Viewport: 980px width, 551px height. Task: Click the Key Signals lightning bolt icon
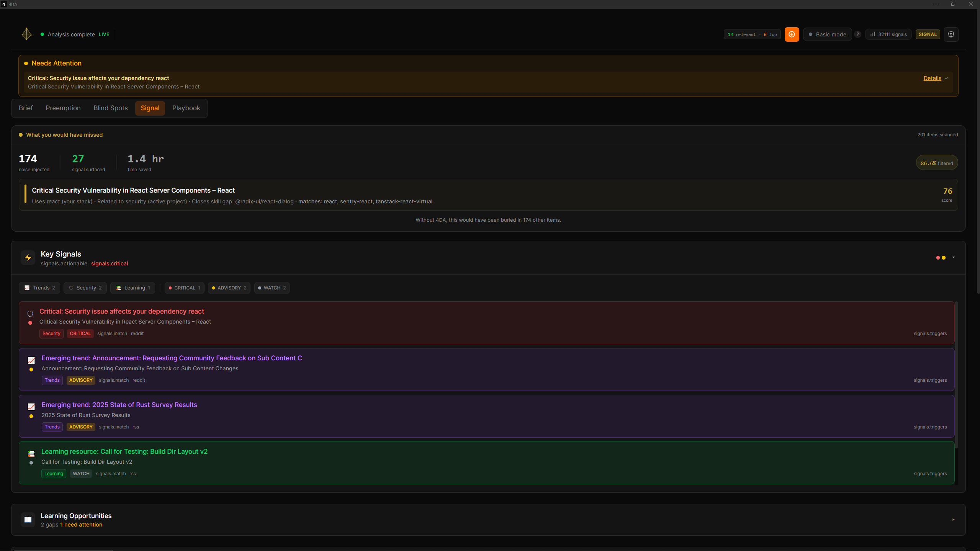28,258
